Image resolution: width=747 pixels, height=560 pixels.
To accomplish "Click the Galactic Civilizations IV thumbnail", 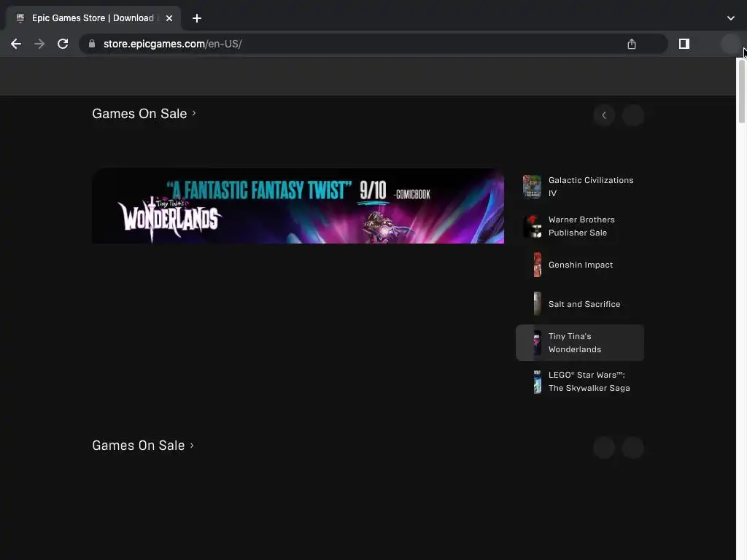I will pos(532,187).
